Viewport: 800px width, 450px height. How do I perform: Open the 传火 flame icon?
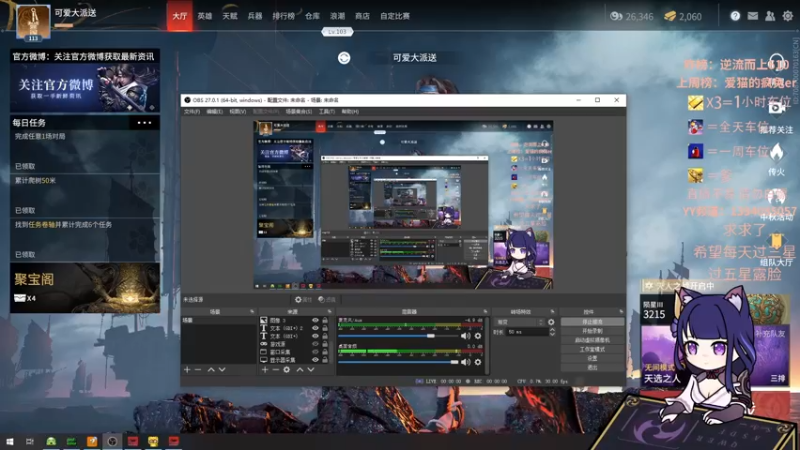(777, 152)
